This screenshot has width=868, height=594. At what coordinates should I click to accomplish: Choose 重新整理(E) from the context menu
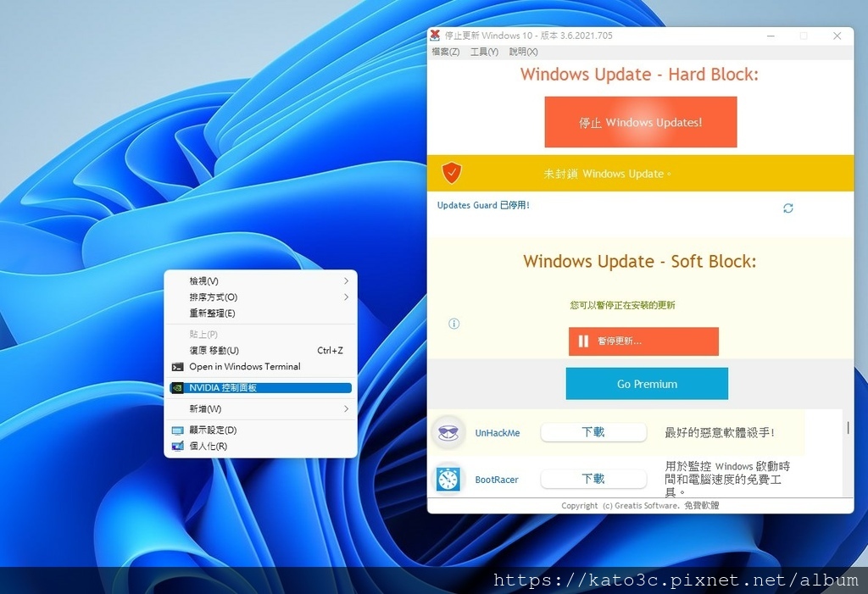[260, 314]
